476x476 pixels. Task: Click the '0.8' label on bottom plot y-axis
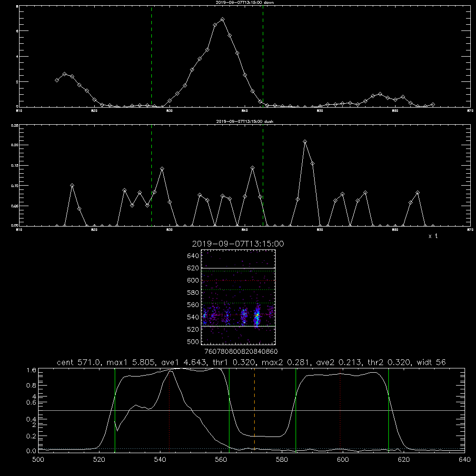pos(31,386)
